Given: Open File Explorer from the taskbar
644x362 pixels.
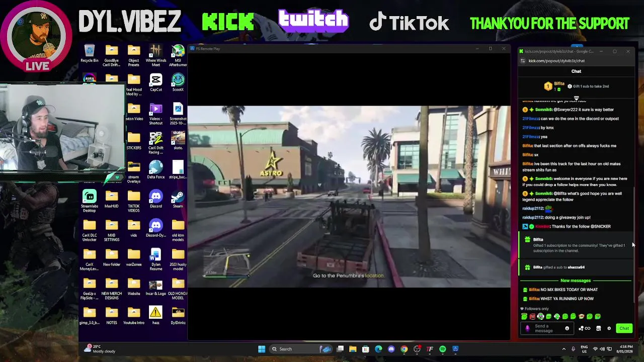Looking at the screenshot, I should pyautogui.click(x=353, y=349).
